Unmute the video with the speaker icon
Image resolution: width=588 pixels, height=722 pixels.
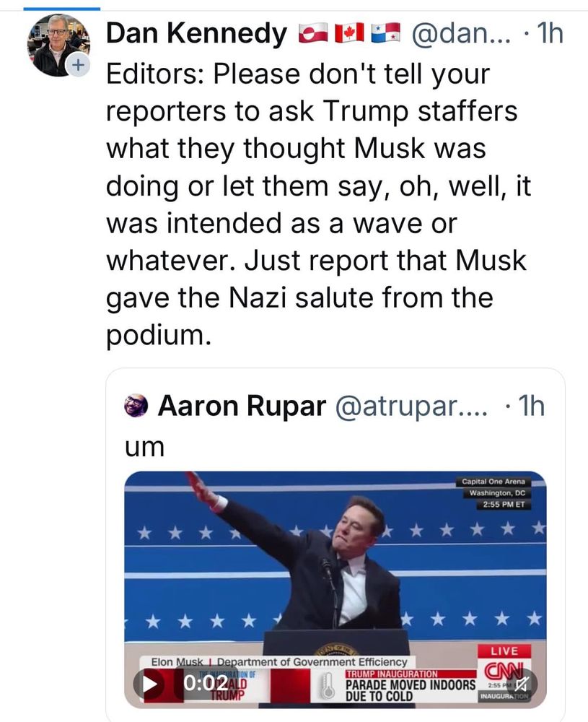tap(522, 684)
